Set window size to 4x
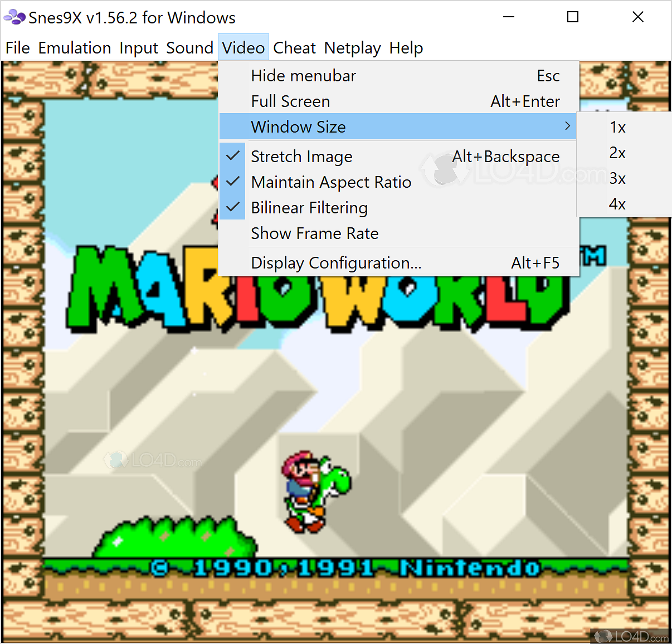 [624, 204]
